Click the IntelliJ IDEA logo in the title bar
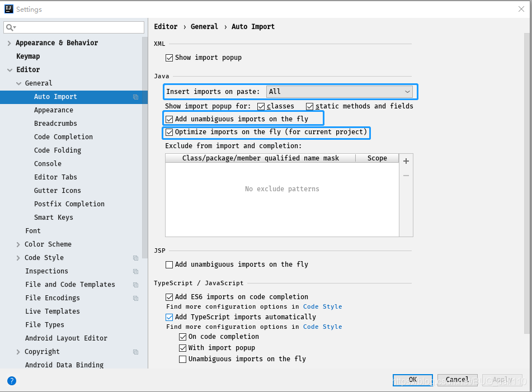The image size is (532, 392). (x=8, y=8)
